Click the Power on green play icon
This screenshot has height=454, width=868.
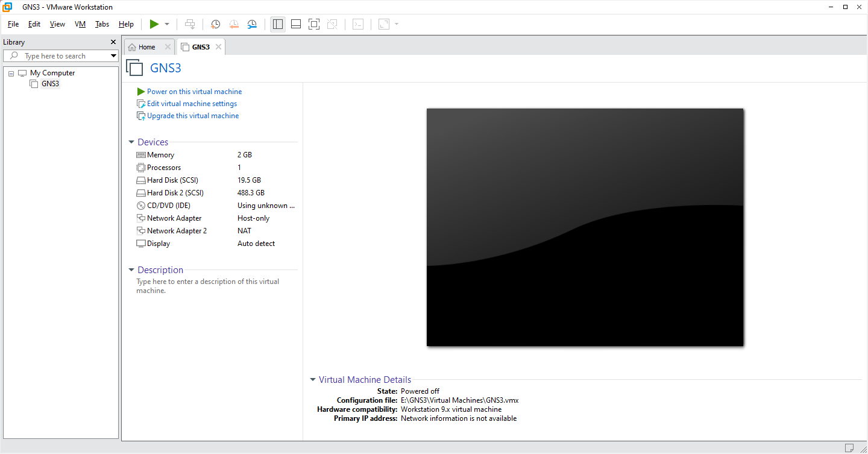pos(155,24)
